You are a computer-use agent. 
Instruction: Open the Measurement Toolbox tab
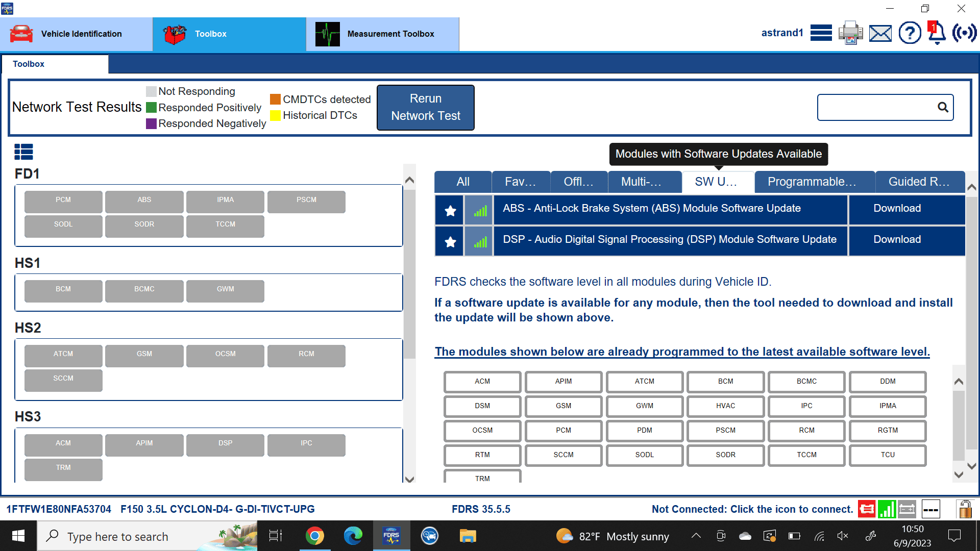tap(382, 34)
